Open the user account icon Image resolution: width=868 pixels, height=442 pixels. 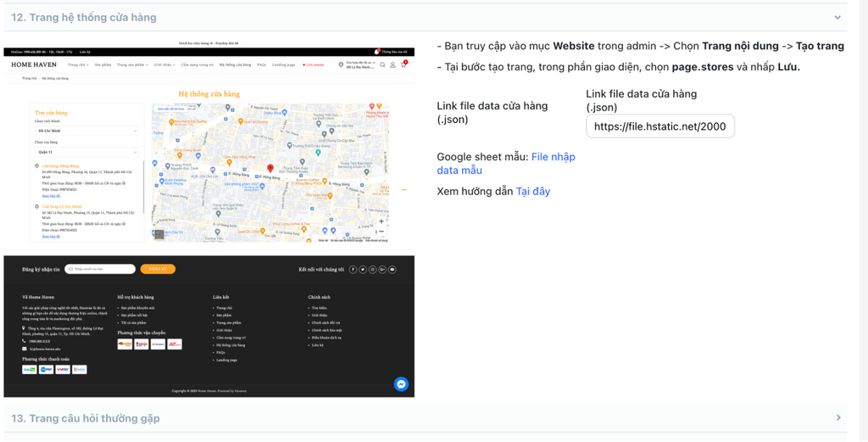coord(392,64)
